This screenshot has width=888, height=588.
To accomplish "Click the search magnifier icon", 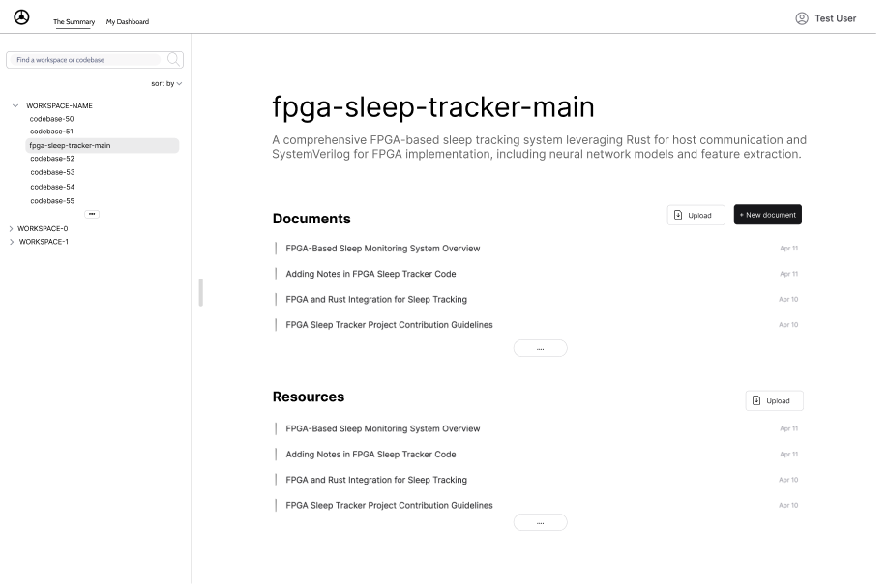I will coord(174,59).
